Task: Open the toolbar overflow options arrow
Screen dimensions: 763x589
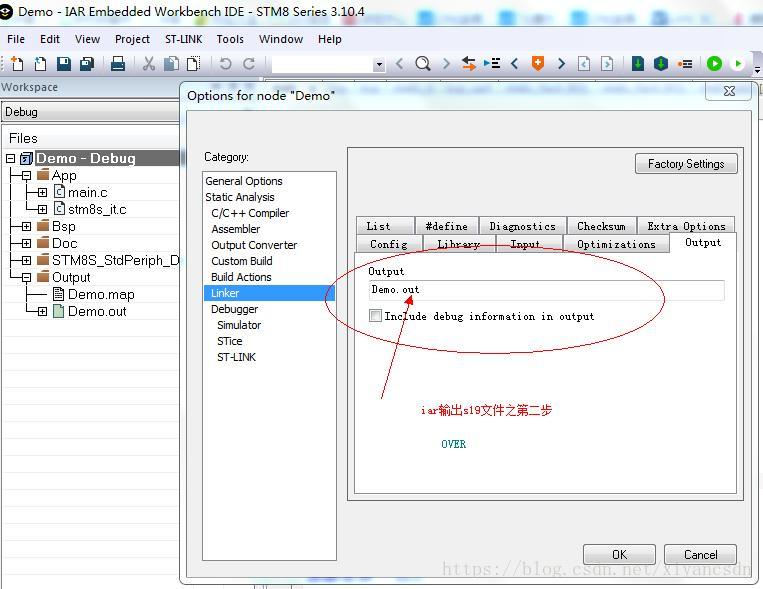Action: pos(757,70)
